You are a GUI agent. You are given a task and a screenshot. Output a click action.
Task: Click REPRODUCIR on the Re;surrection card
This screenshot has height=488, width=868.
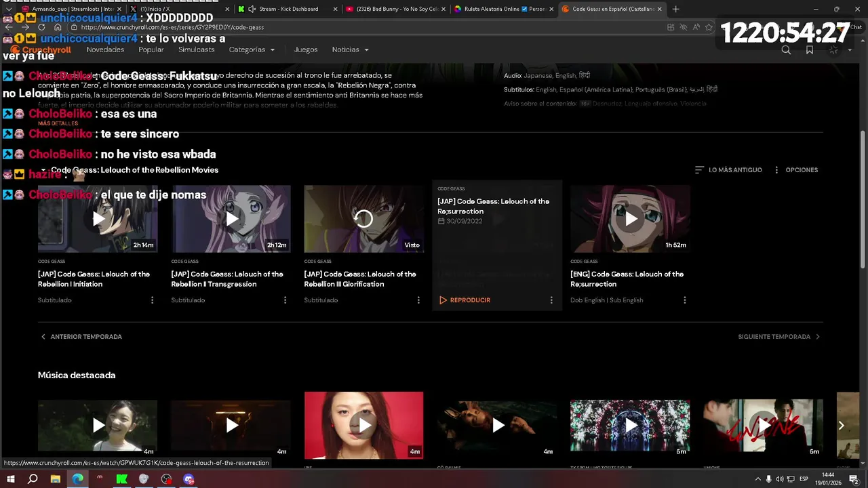465,300
